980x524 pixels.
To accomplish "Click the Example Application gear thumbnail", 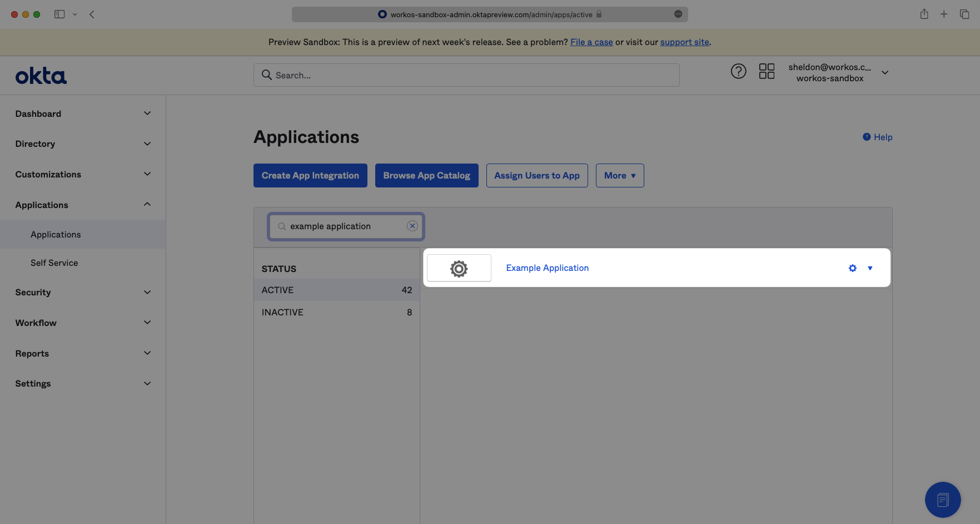I will click(x=459, y=268).
